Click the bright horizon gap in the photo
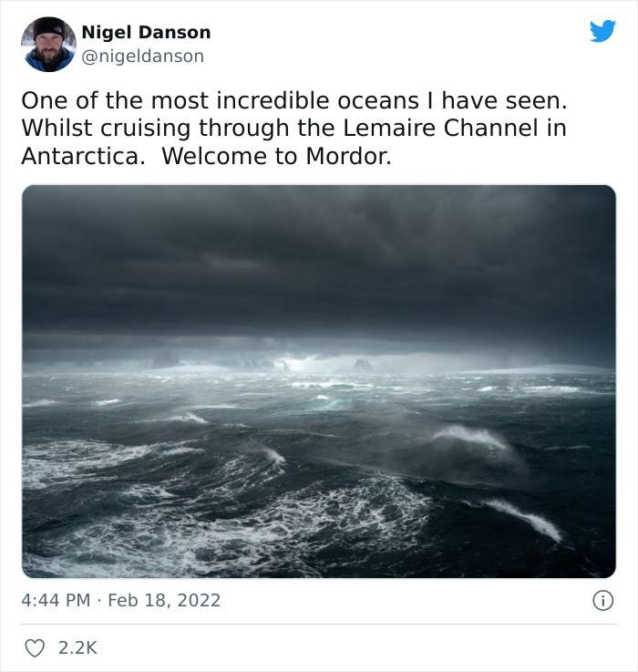 [300, 364]
